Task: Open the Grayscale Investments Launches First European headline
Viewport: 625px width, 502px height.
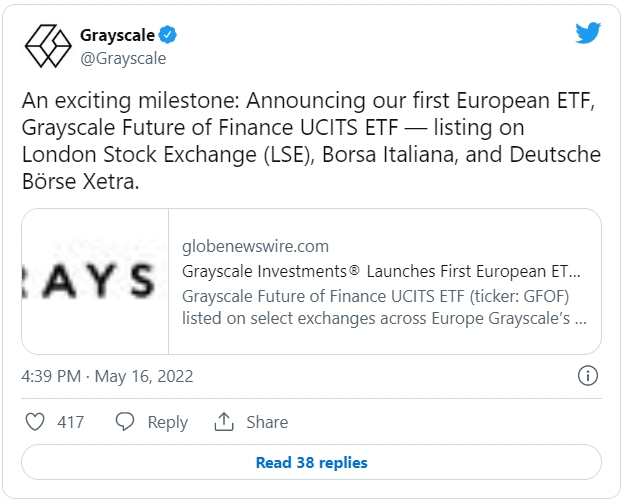Action: tap(381, 271)
